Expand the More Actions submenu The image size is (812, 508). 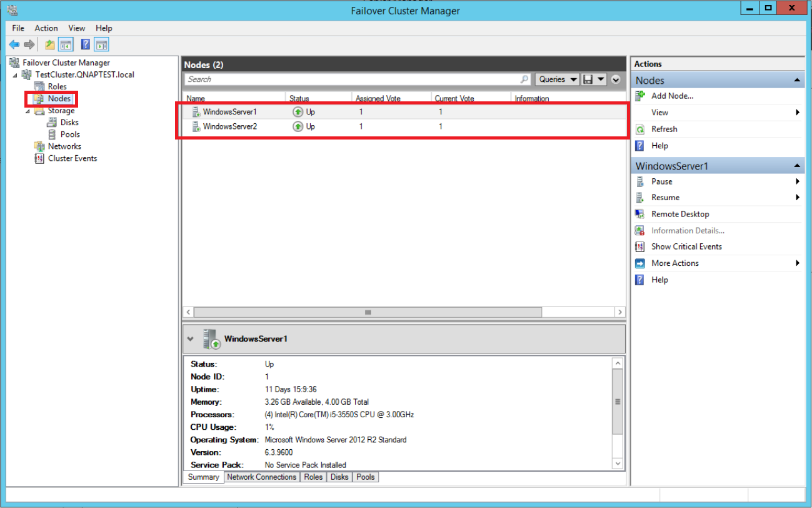pos(797,263)
